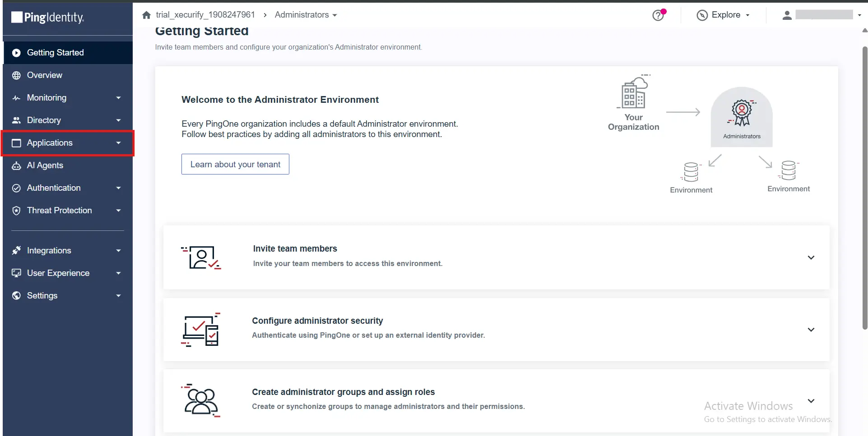This screenshot has width=868, height=436.
Task: Click the home icon in breadcrumb
Action: pos(146,15)
